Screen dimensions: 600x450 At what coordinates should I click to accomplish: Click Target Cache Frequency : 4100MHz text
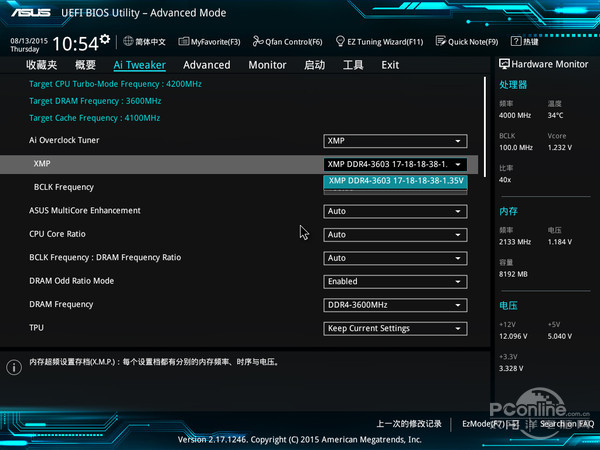pos(95,118)
